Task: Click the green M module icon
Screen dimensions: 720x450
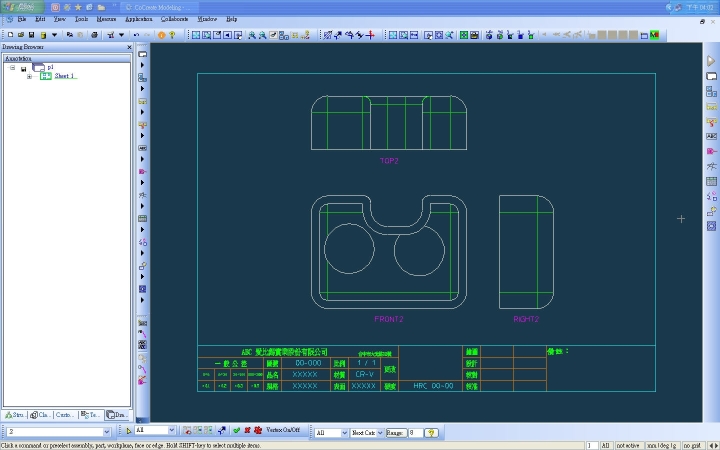Action: (x=654, y=35)
